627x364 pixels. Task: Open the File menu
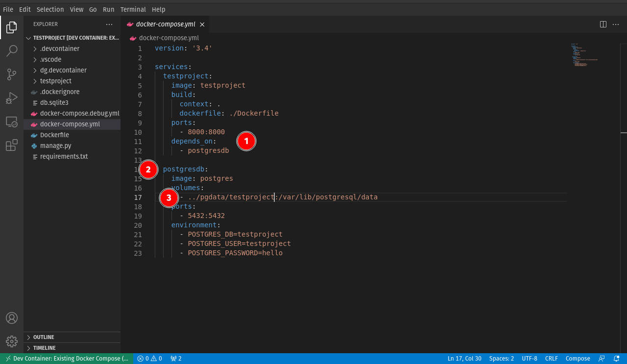[8, 9]
